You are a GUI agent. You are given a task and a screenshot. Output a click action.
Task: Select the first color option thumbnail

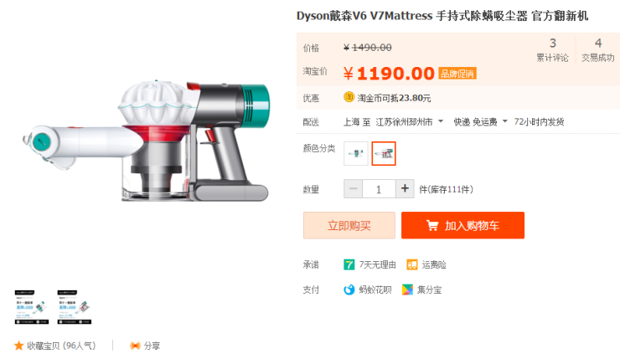click(x=356, y=154)
